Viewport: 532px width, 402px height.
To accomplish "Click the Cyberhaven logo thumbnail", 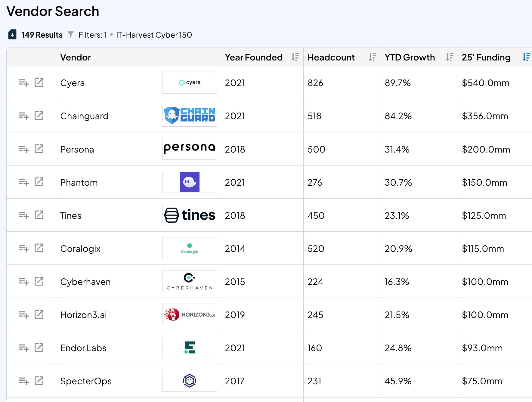I will point(190,281).
